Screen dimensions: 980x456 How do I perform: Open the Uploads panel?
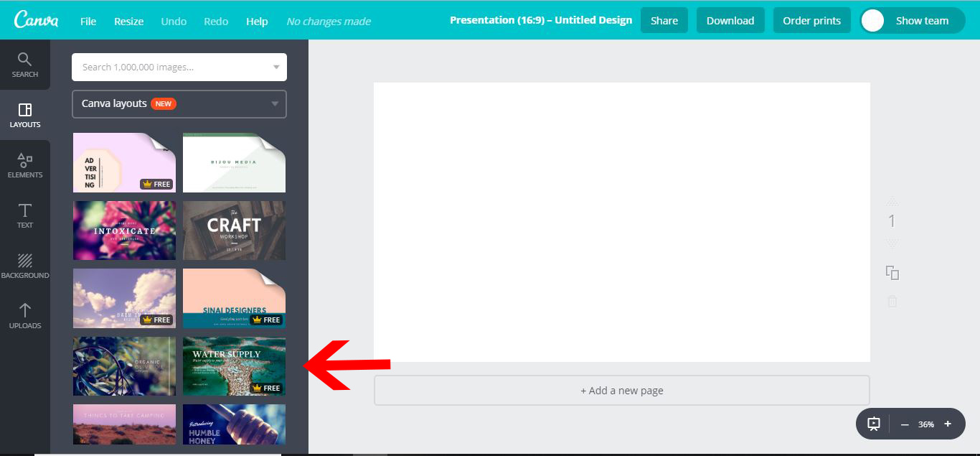coord(25,315)
